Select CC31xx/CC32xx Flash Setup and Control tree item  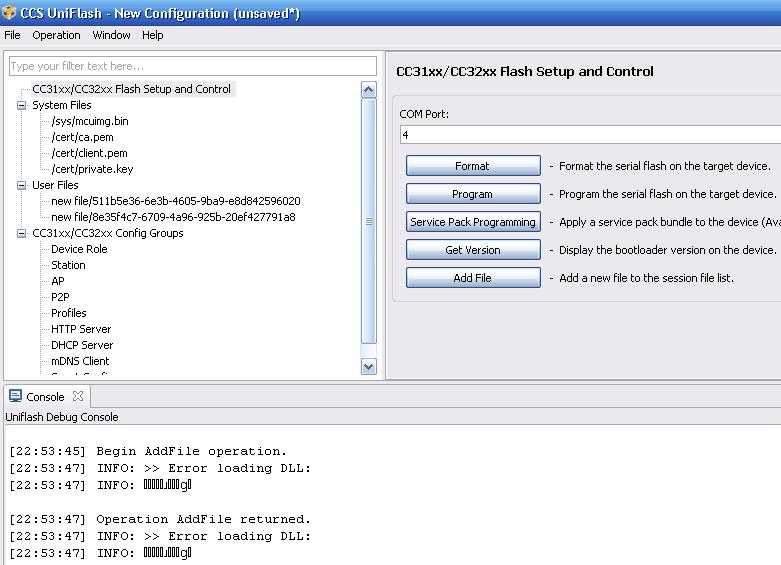tap(131, 89)
